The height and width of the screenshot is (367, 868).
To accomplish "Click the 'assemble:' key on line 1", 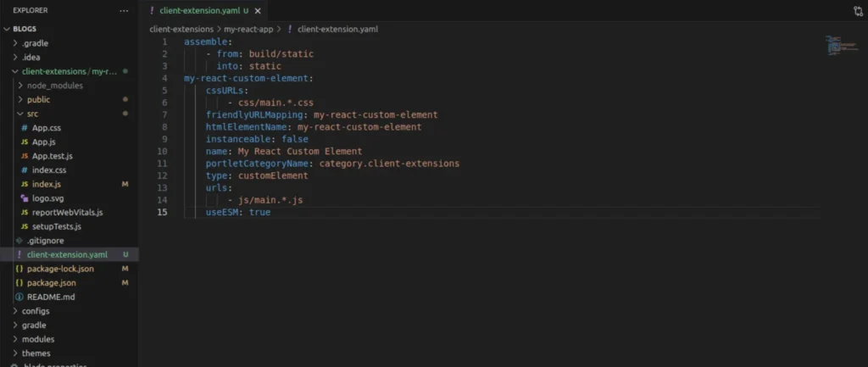I will [x=209, y=42].
